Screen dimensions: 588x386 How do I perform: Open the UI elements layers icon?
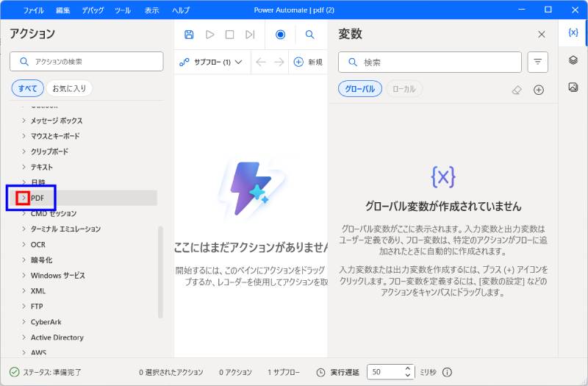[573, 60]
